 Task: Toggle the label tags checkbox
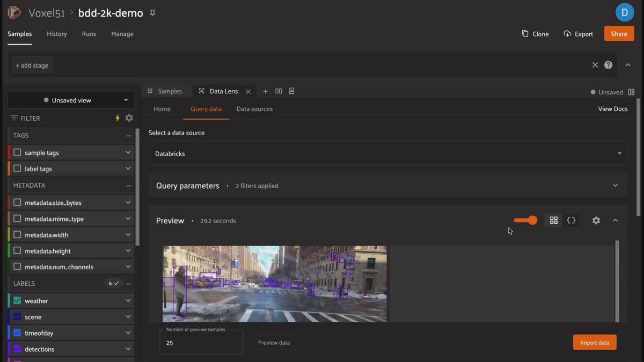[x=17, y=168]
